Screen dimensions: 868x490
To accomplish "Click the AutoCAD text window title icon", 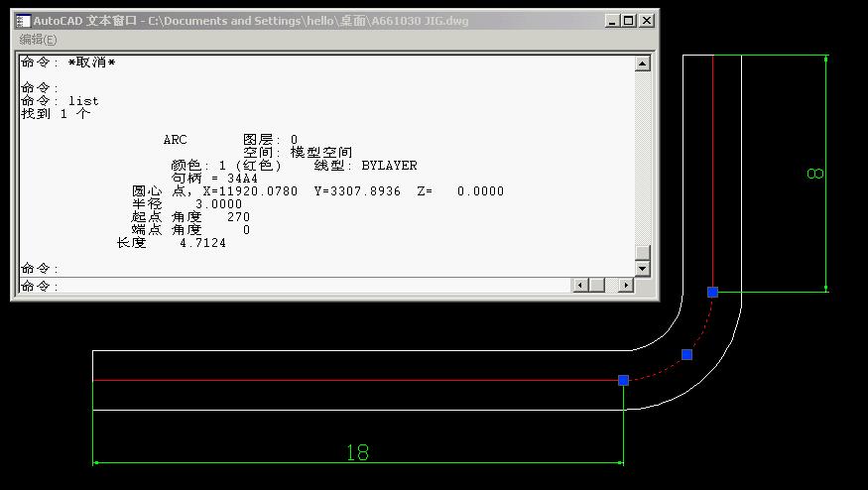I will pyautogui.click(x=23, y=21).
